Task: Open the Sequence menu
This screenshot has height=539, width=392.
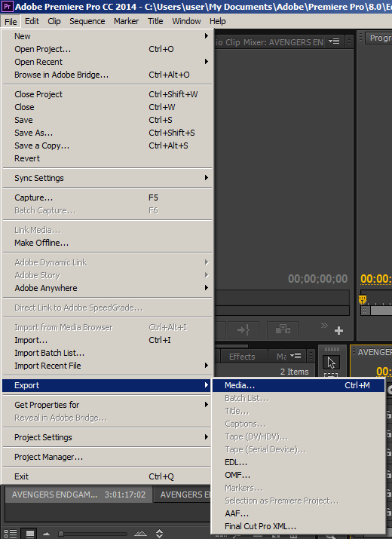Action: point(87,21)
